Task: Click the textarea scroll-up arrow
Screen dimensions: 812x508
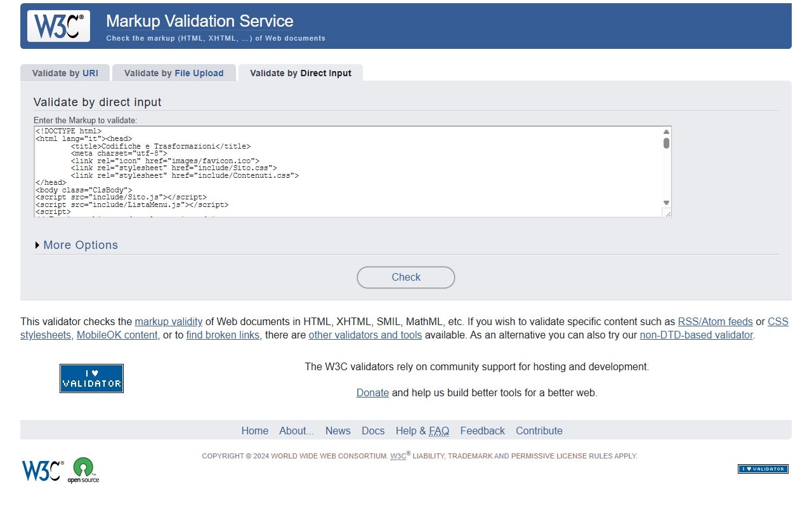Action: (x=665, y=131)
